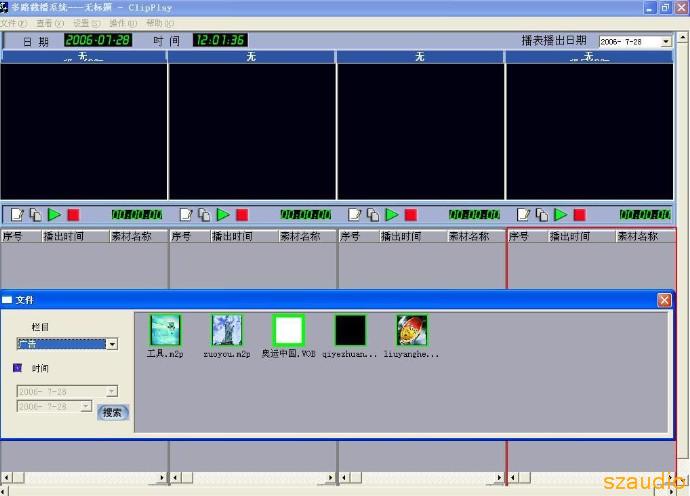
Task: Expand the 栏目 category dropdown
Action: (x=112, y=344)
